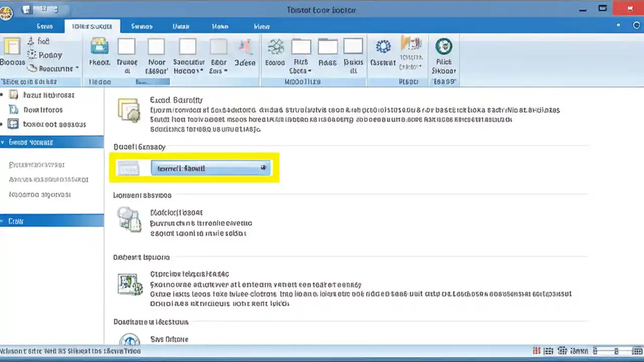
Task: Click the green circular badge icon on the ribbon's right
Action: click(x=444, y=46)
